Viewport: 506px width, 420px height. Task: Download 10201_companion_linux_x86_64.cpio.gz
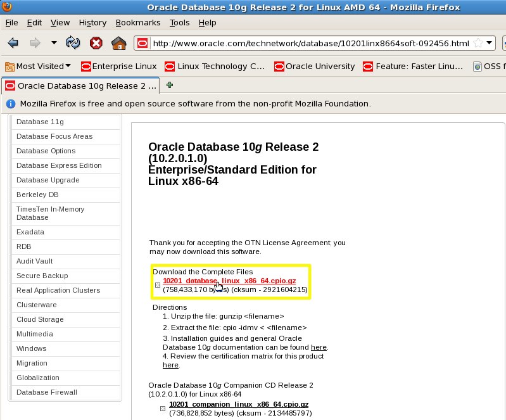tap(239, 404)
